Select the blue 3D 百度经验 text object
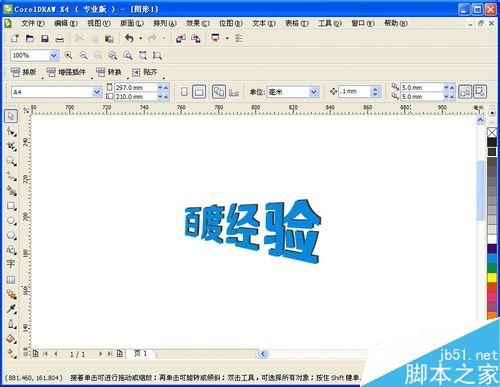The height and width of the screenshot is (387, 500). pyautogui.click(x=252, y=231)
